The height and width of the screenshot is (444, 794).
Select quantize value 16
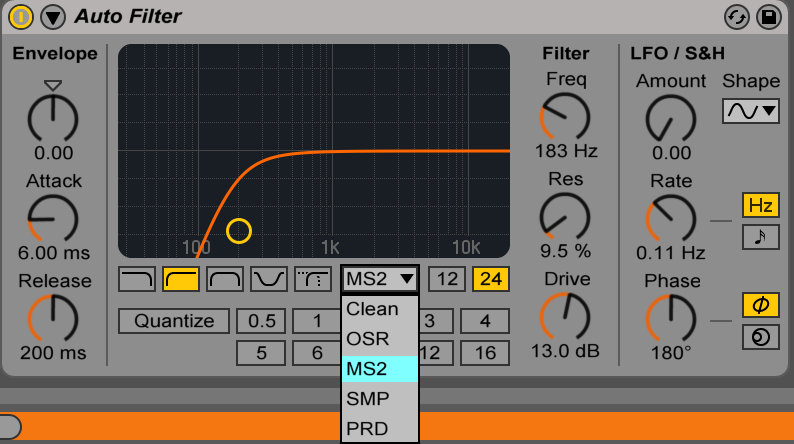pyautogui.click(x=485, y=353)
